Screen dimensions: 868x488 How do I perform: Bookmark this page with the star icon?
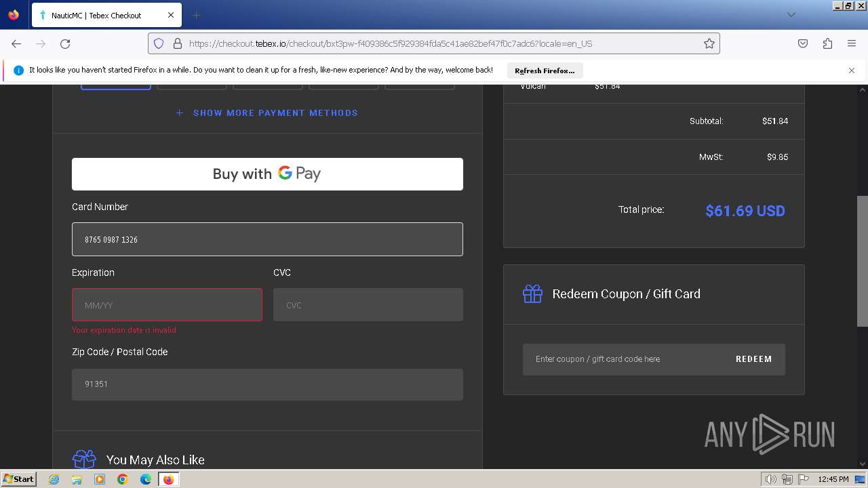coord(709,43)
